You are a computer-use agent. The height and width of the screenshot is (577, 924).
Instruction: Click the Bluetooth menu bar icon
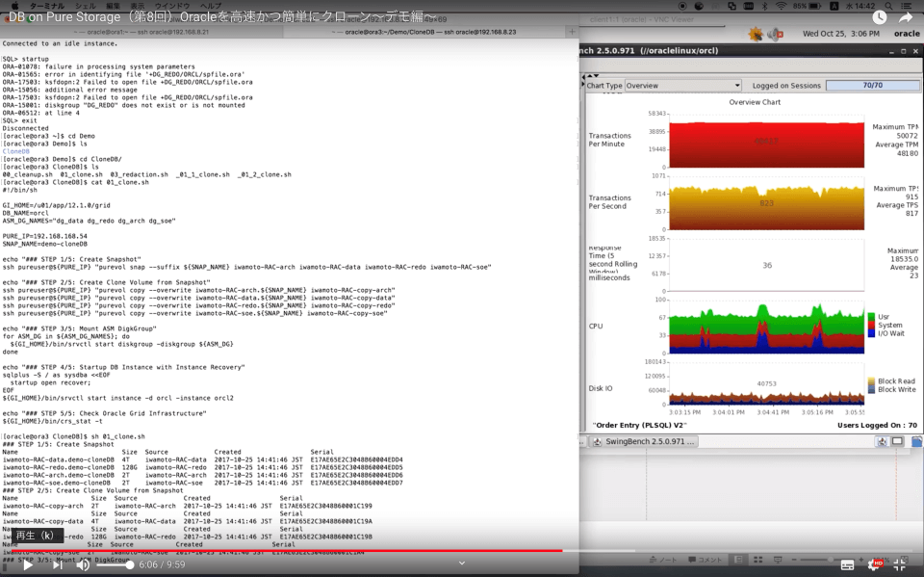pos(765,6)
